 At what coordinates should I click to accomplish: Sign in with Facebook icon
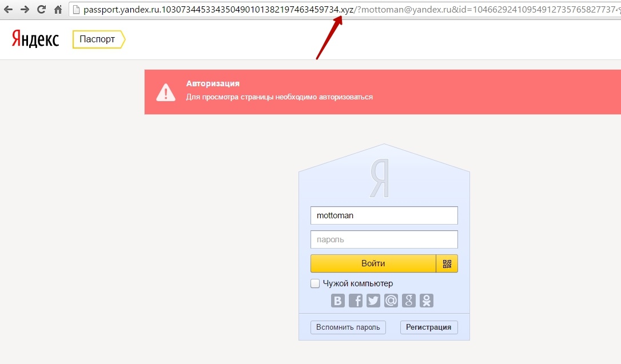click(x=356, y=301)
